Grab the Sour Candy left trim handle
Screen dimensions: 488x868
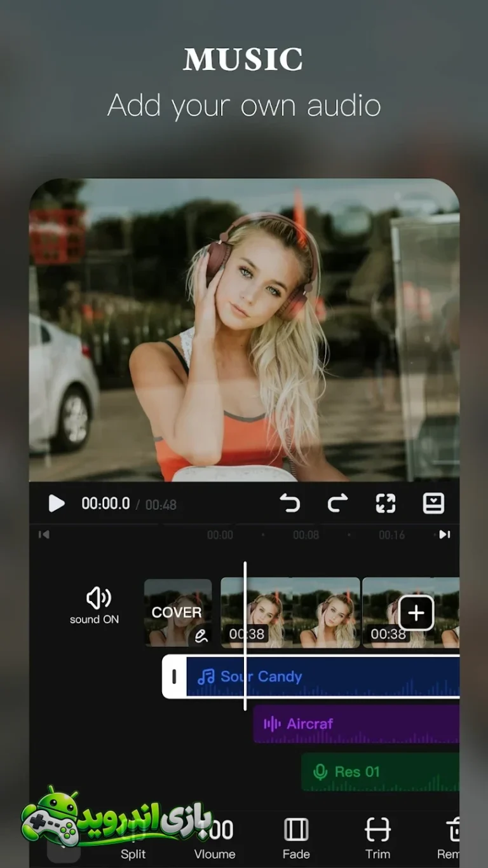pos(174,677)
